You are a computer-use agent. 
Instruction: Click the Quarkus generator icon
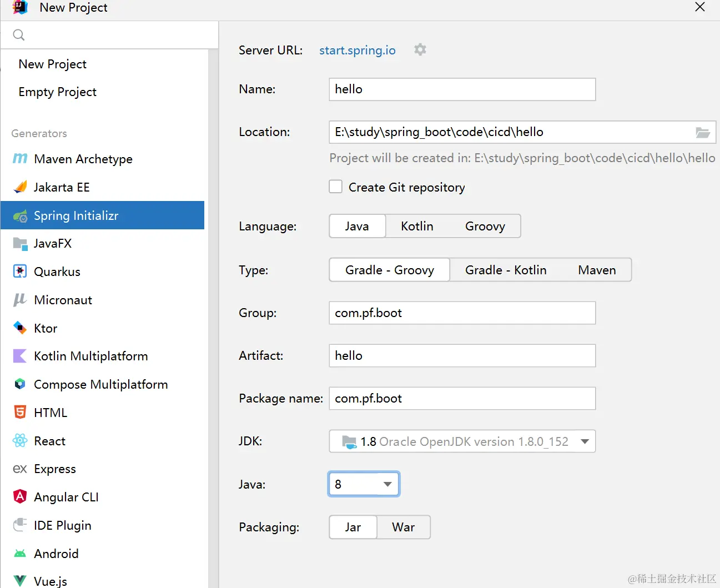coord(20,271)
